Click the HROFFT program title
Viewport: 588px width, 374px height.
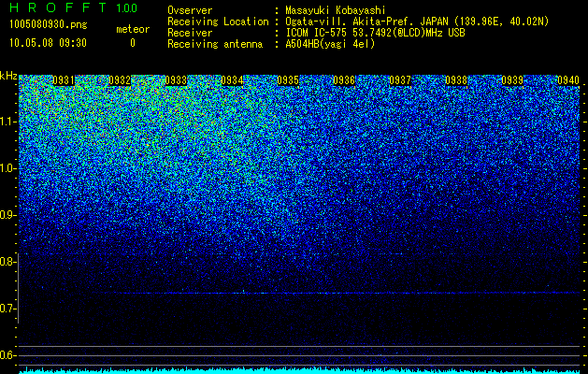click(x=58, y=7)
